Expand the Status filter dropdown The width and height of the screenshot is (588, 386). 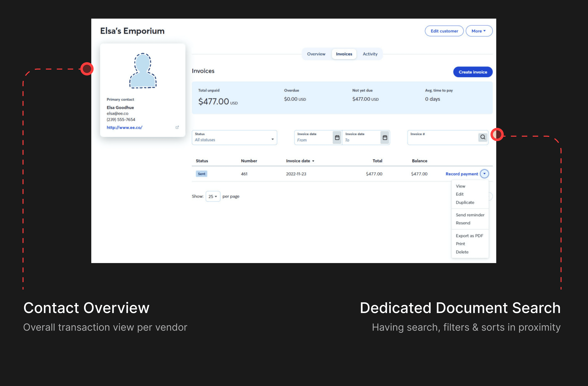(234, 138)
